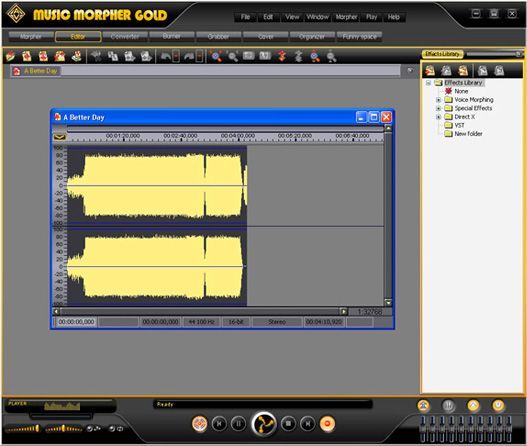Screen dimensions: 527x446
Task: Click the grey scissors Cut icon
Action: [96, 56]
